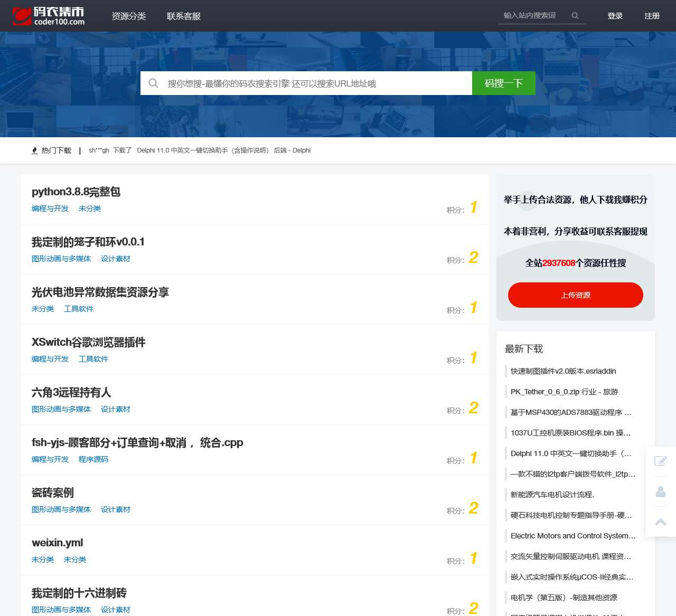Click the 码搜一下 search button
Viewport: 676px width, 616px height.
coord(504,83)
